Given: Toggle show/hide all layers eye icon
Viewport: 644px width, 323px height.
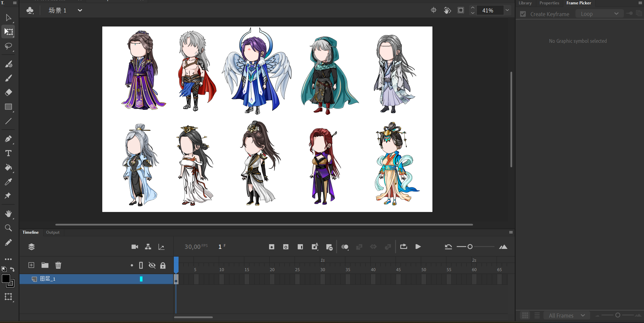Looking at the screenshot, I should click(152, 265).
